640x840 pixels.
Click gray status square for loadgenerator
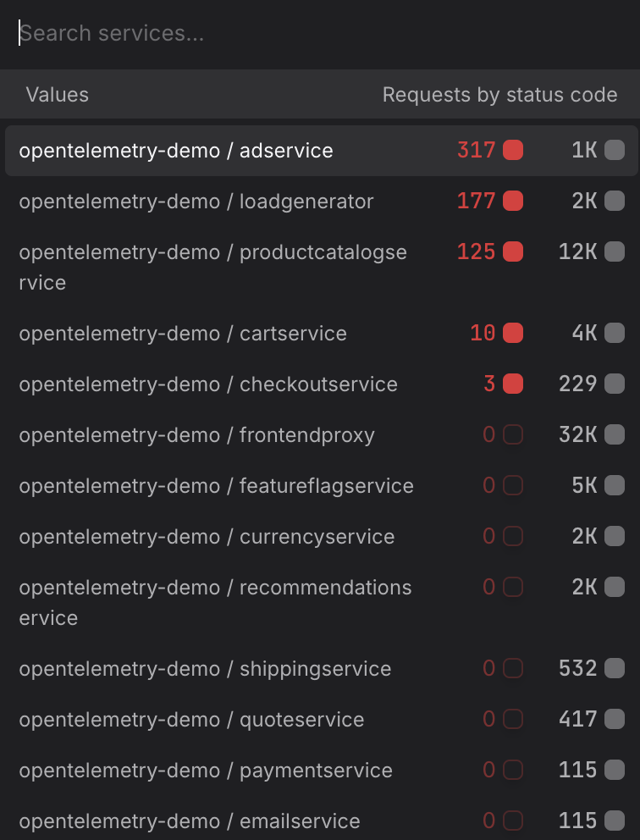615,202
